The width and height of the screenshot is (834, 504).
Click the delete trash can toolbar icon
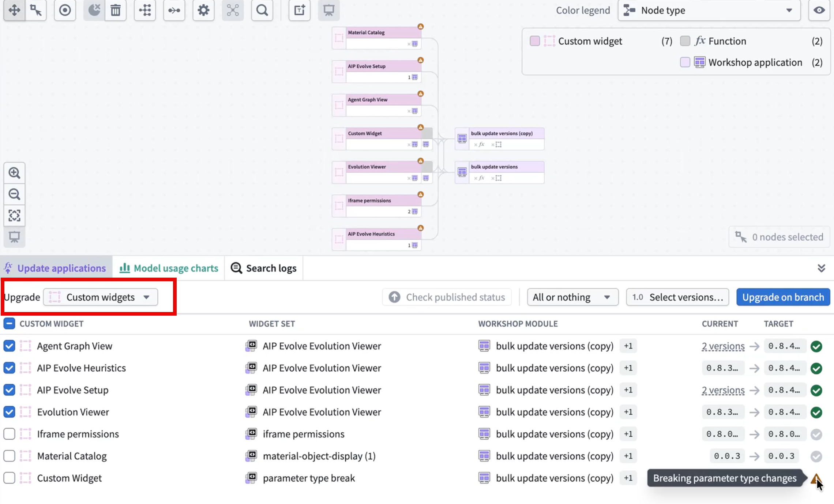(116, 10)
